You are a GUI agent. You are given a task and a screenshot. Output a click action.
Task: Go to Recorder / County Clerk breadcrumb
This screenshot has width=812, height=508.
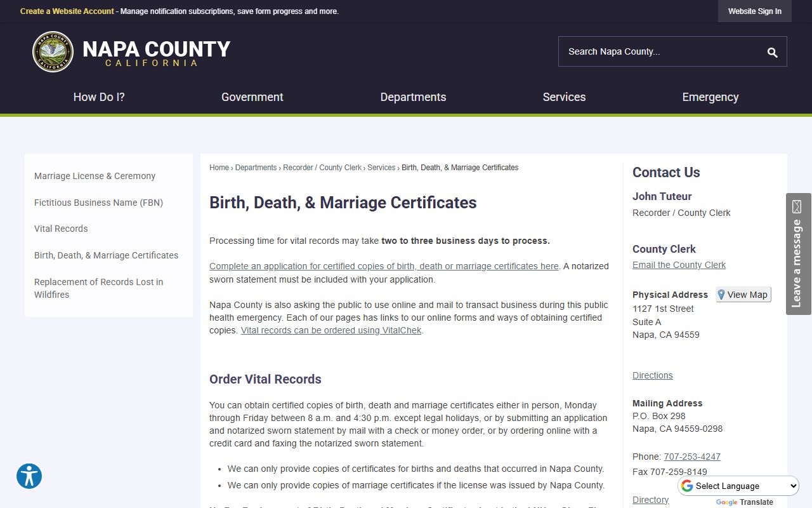pyautogui.click(x=322, y=168)
